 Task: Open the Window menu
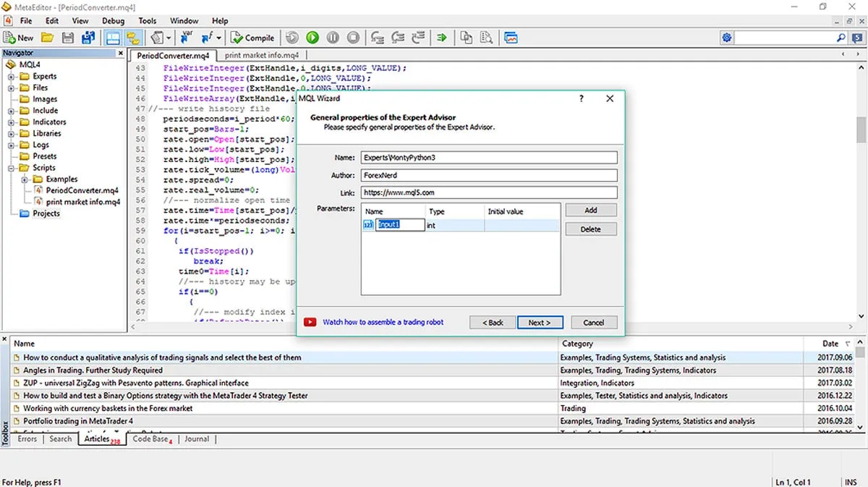click(184, 21)
